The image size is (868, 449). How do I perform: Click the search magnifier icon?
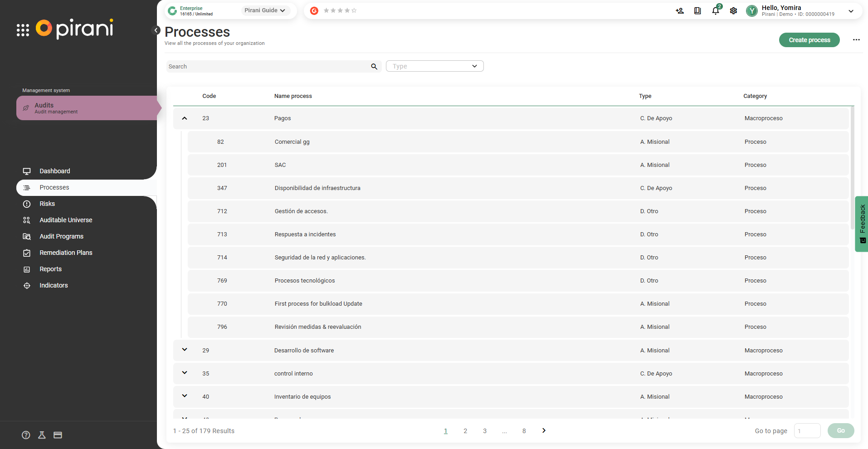374,67
